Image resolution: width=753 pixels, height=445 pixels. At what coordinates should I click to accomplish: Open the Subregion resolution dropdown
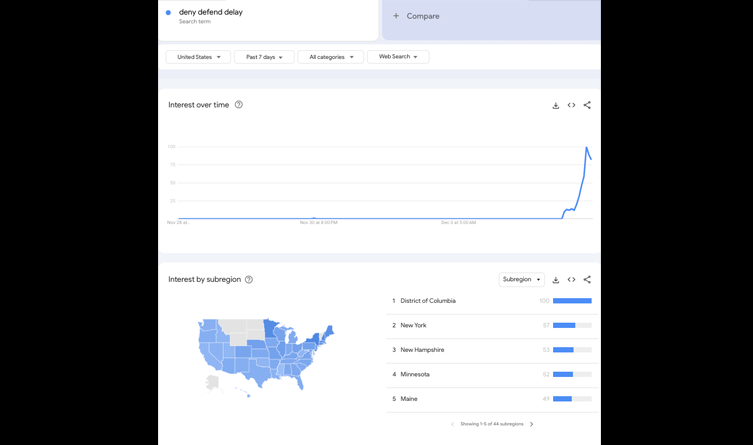tap(521, 280)
